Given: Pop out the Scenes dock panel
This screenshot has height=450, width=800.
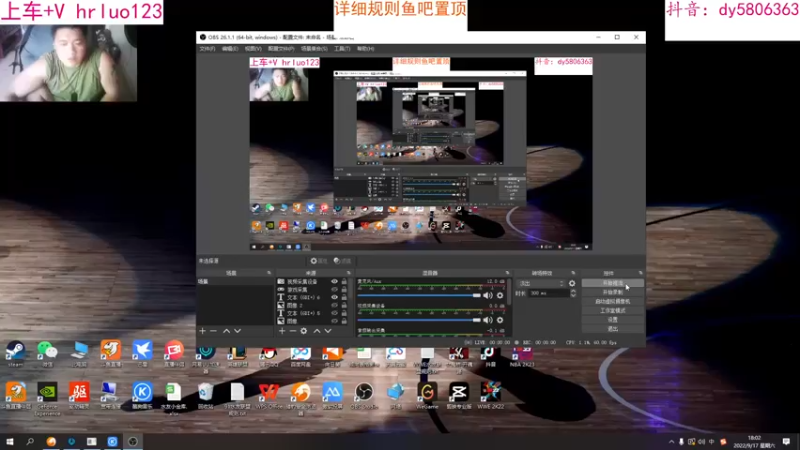Looking at the screenshot, I should (x=269, y=273).
